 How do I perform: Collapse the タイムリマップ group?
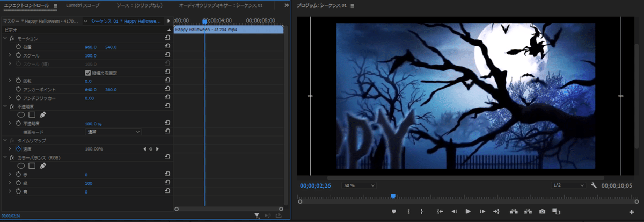[5, 140]
